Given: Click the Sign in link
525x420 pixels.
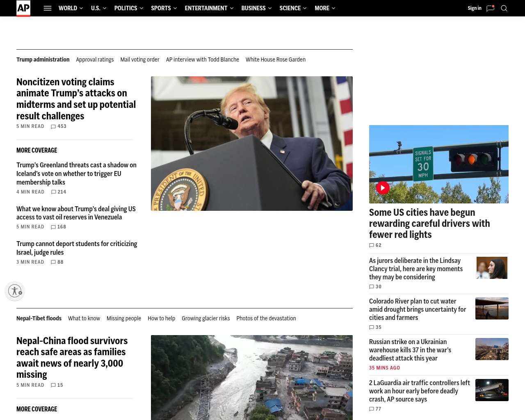Looking at the screenshot, I should [x=475, y=8].
